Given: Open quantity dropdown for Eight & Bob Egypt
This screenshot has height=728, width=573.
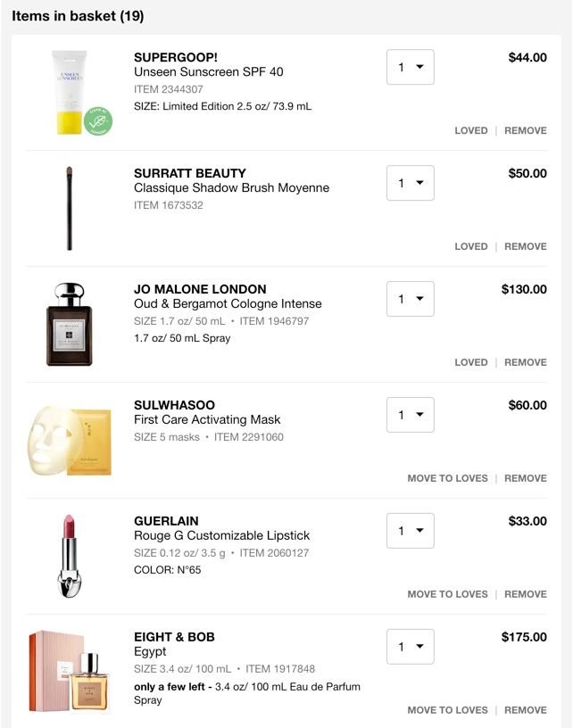Looking at the screenshot, I should click(410, 646).
